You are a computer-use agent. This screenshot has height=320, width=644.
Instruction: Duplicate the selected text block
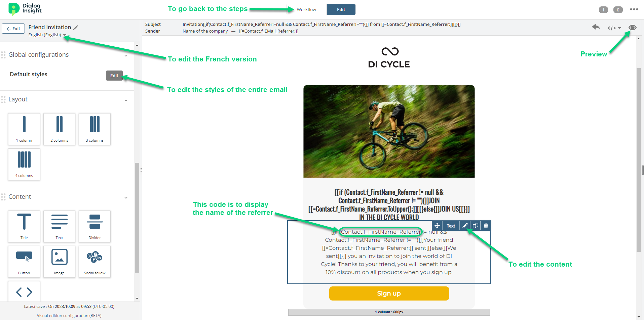point(475,226)
